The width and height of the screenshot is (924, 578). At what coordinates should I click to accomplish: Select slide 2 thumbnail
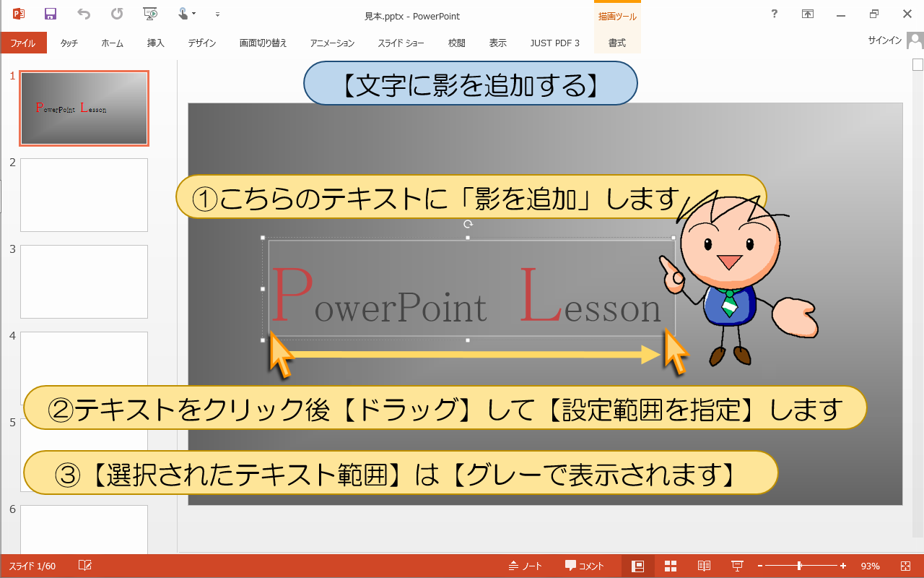pos(84,195)
